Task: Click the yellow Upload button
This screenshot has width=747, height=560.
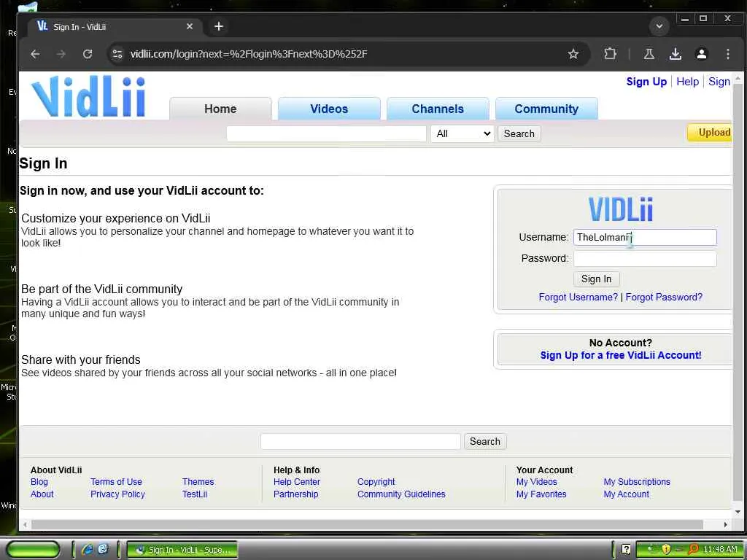Action: click(710, 133)
